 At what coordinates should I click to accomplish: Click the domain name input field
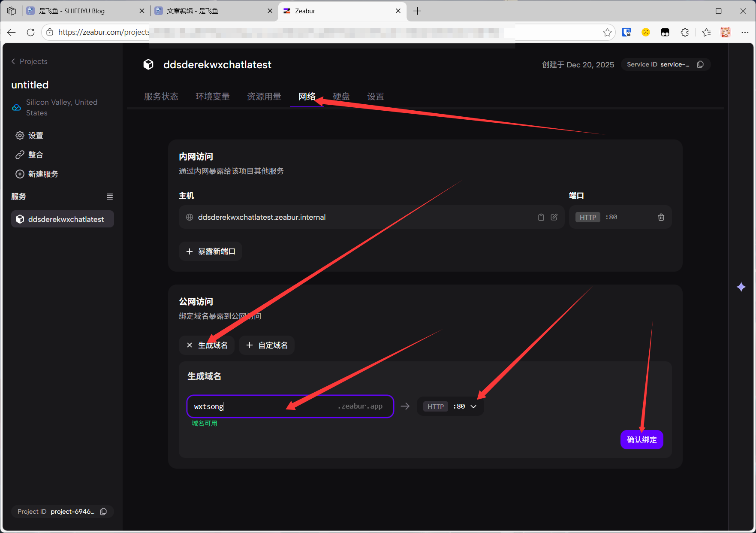click(x=262, y=406)
